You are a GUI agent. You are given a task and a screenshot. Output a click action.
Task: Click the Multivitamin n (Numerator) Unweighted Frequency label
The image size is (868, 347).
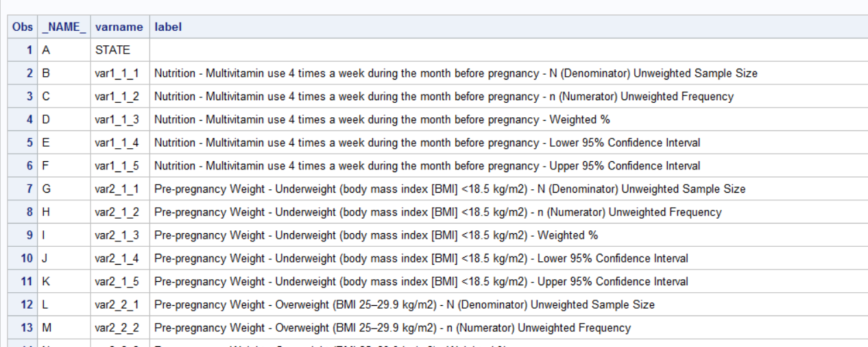(443, 97)
